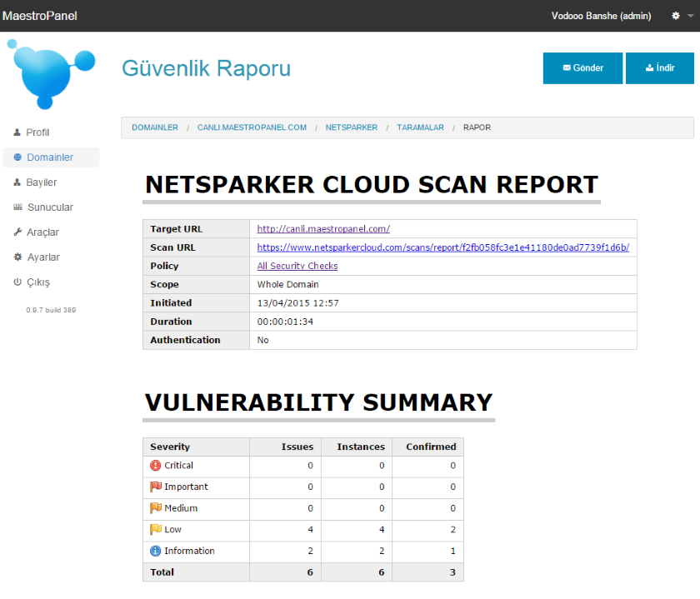700x599 pixels.
Task: Click the Information row Confirmed value 1
Action: (452, 551)
